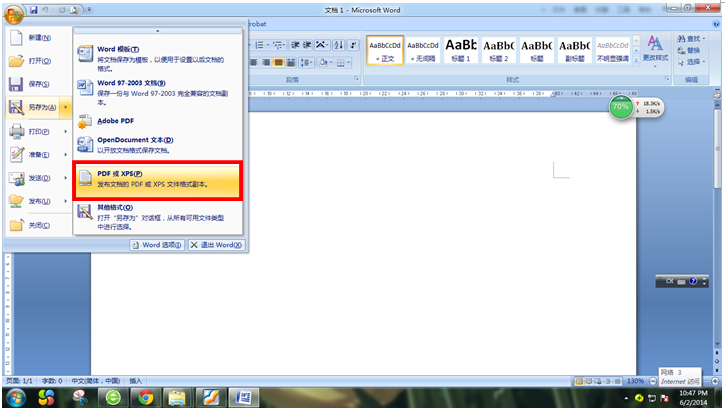Click the 更改样式 button
Image resolution: width=725 pixels, height=408 pixels.
click(x=655, y=50)
